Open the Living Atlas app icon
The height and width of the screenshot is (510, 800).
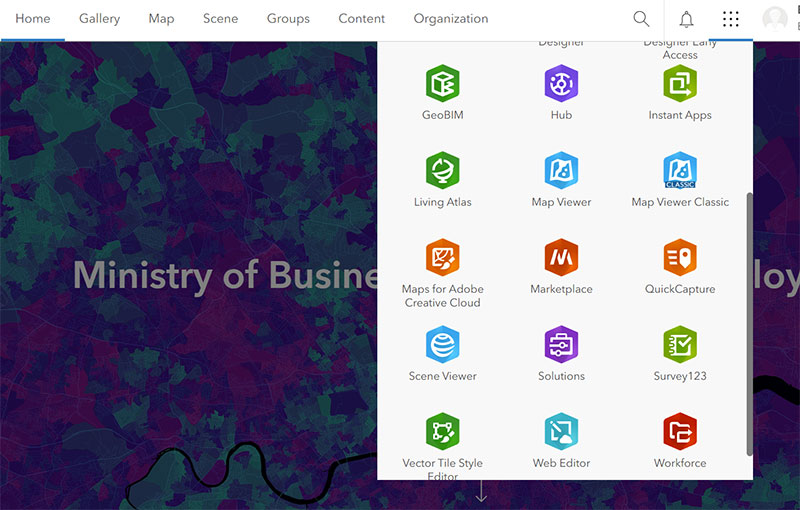pyautogui.click(x=442, y=170)
